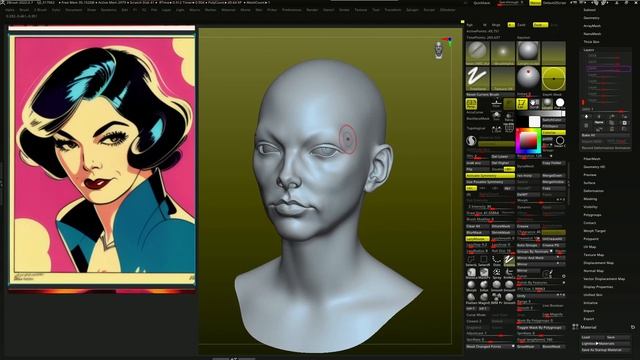
Task: Select the Magnify brush sphere
Action: (x=484, y=298)
